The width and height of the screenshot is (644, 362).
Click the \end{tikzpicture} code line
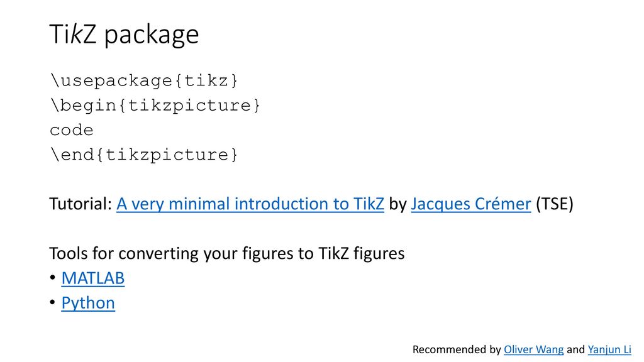(x=144, y=155)
